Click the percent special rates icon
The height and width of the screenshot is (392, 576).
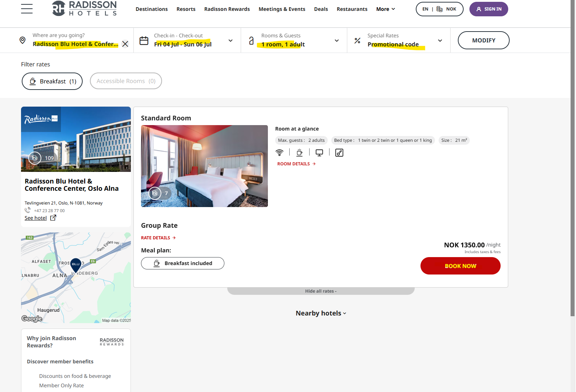[357, 41]
